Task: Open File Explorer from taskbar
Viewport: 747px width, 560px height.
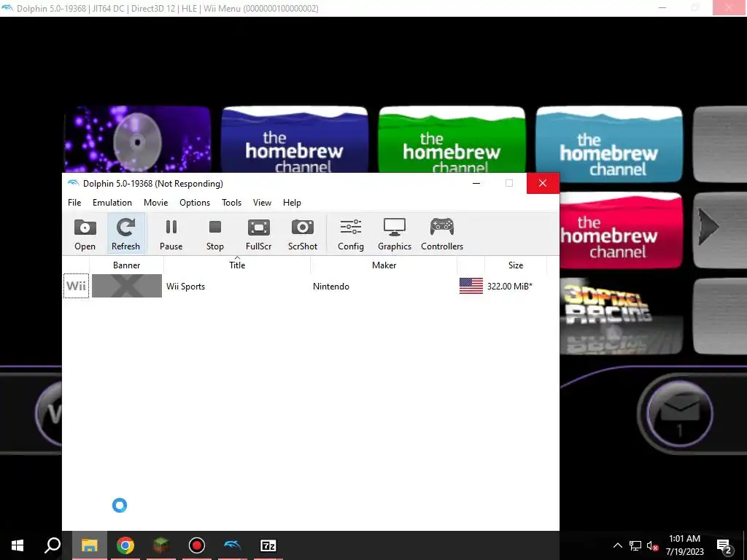Action: click(89, 545)
